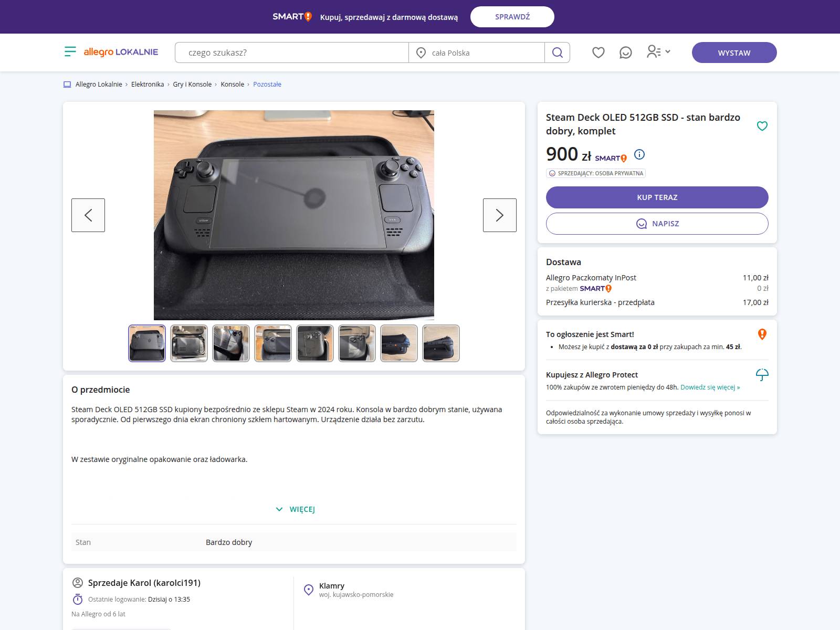Open the hamburger menu icon
840x630 pixels.
(x=70, y=51)
